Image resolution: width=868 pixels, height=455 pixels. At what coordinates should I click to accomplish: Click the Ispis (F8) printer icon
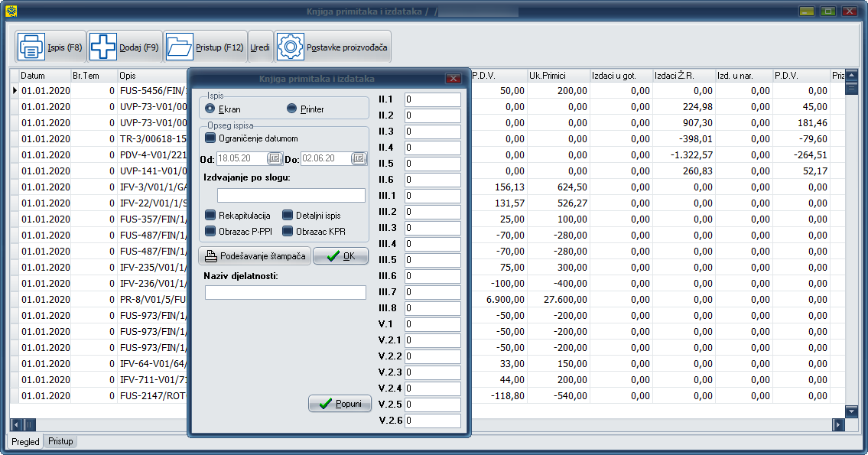[x=31, y=47]
